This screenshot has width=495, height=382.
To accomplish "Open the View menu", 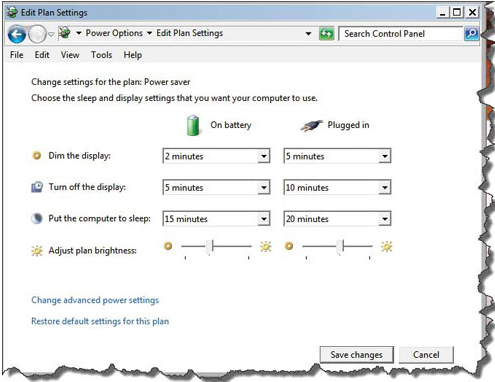I will 70,55.
